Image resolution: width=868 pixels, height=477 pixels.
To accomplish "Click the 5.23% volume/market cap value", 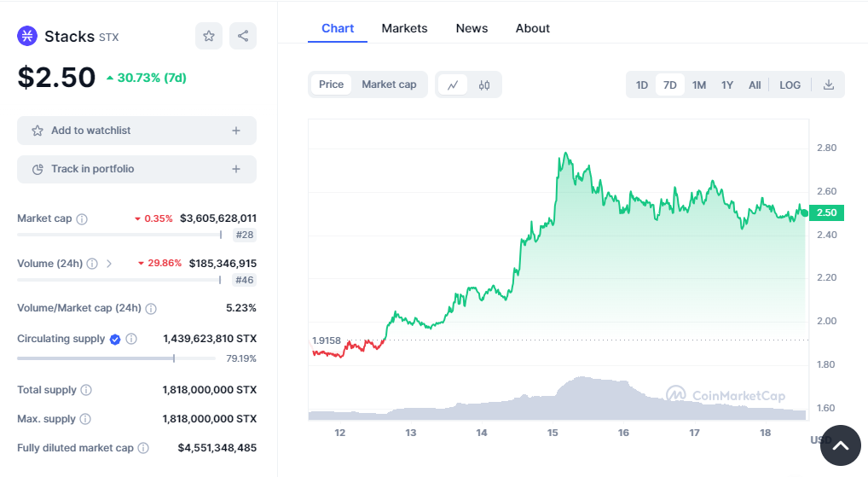I will [x=240, y=308].
